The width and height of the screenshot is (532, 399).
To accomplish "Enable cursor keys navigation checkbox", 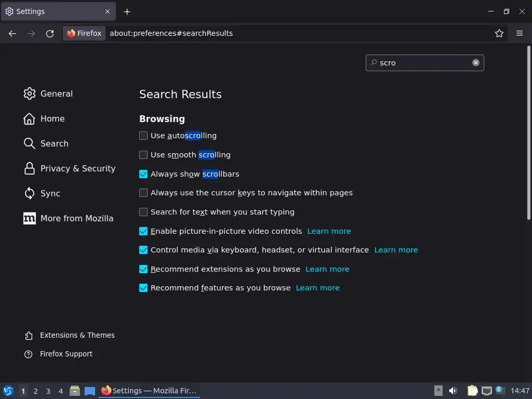I will point(143,193).
